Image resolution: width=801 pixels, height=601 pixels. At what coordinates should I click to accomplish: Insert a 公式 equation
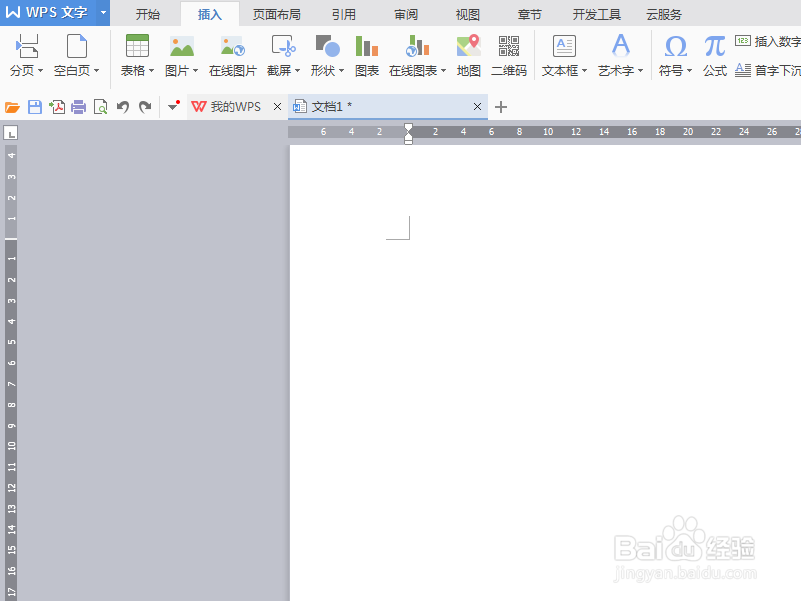coord(715,56)
